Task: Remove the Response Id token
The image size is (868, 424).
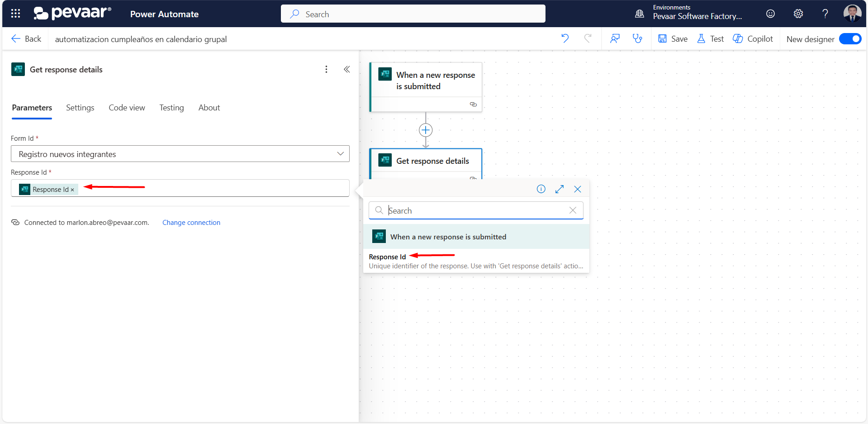Action: [72, 190]
